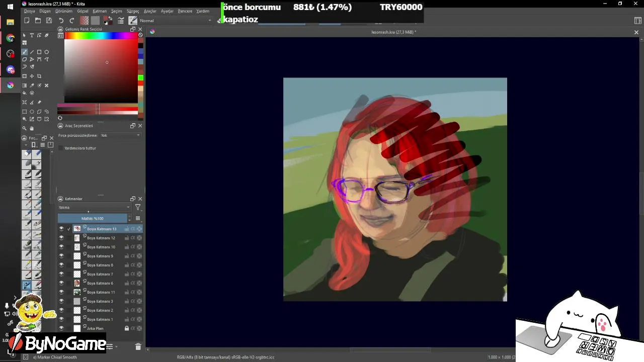
Task: Select the Pan hand tool
Action: tap(32, 128)
